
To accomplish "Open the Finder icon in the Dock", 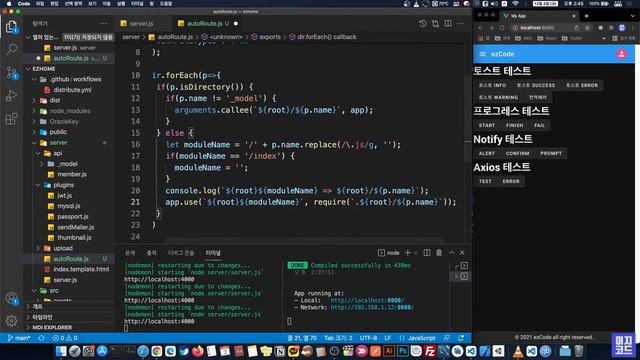I will pos(61,351).
